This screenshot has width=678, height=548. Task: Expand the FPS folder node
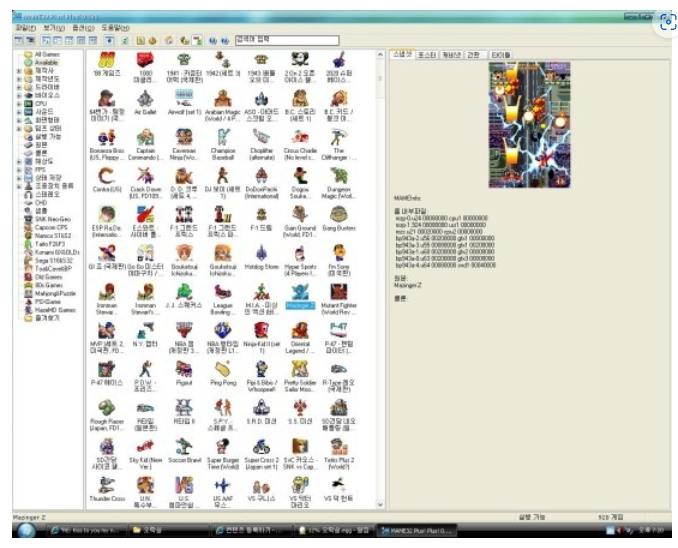pos(19,170)
